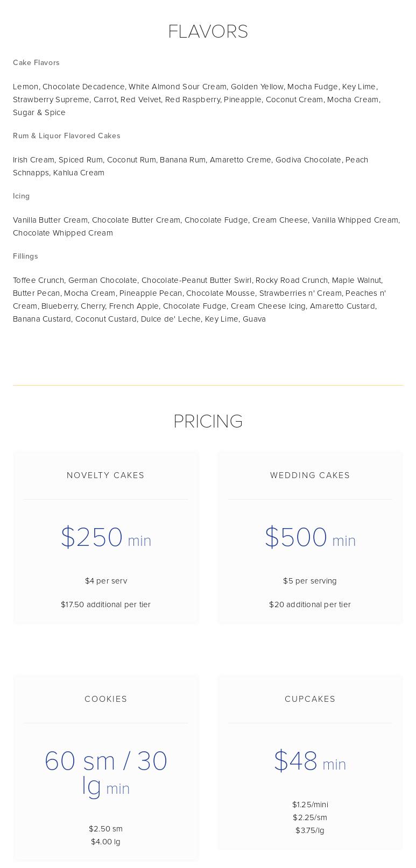
Task: Click the $250 min novelty price
Action: point(105,537)
